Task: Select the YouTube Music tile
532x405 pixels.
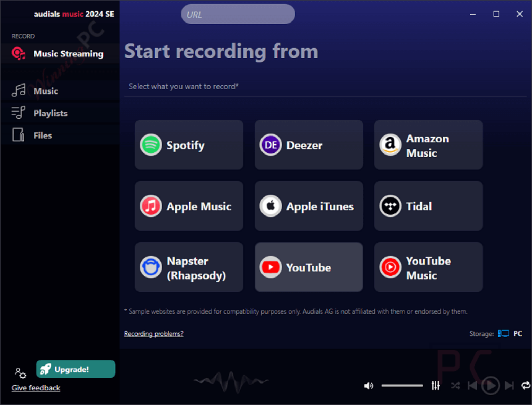Action: [x=428, y=267]
